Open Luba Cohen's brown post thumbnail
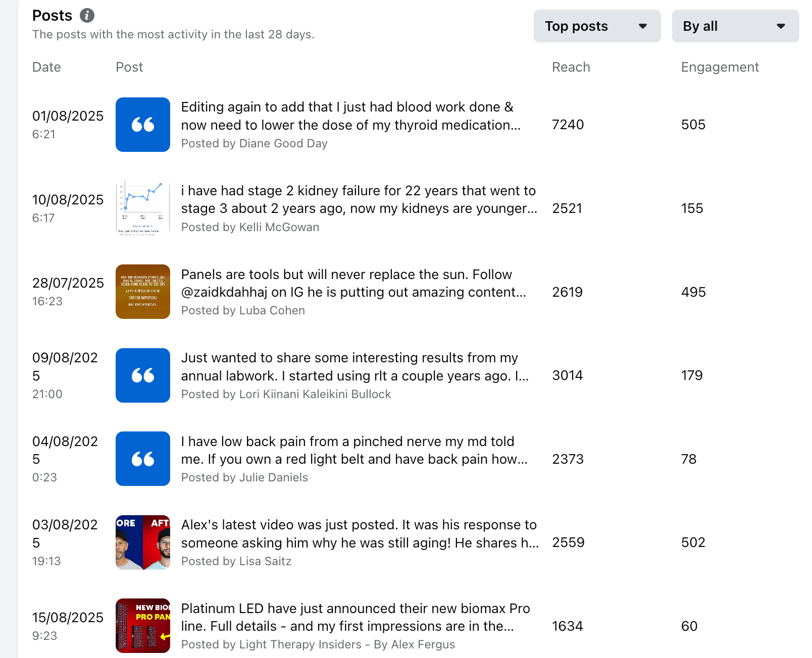Viewport: 812px width, 658px height. tap(143, 292)
